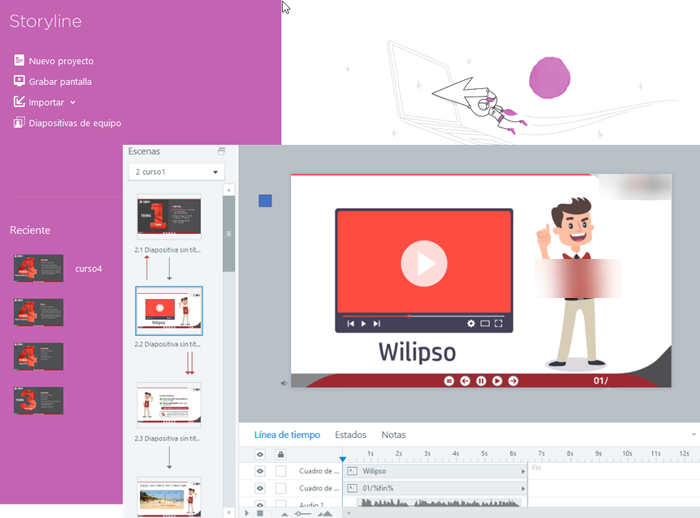
Task: Click the slide's next arrow button
Action: pos(513,381)
